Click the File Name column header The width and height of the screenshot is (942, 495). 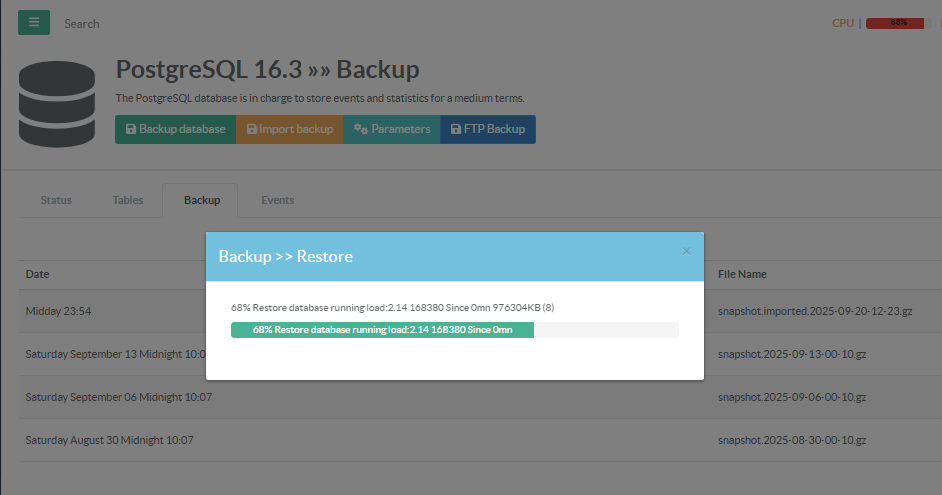[x=742, y=274]
